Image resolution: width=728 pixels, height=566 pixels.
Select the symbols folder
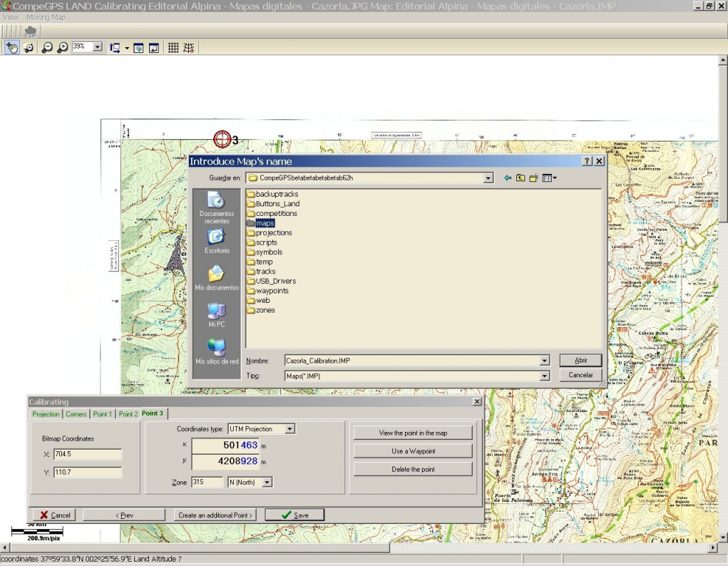[x=265, y=252]
